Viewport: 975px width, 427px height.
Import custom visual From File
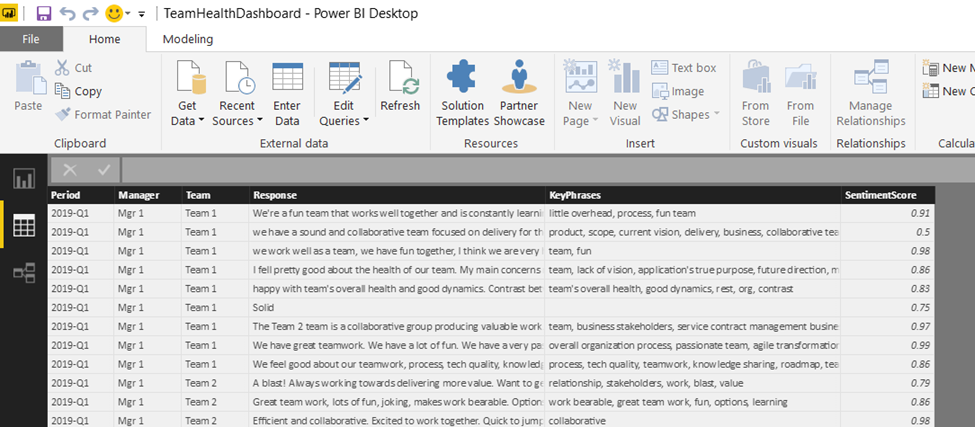pos(800,93)
